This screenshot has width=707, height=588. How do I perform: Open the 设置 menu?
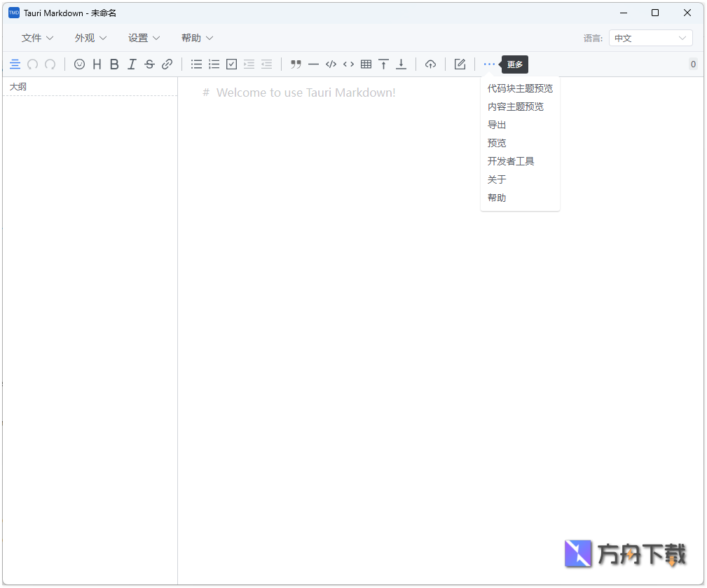pos(144,39)
